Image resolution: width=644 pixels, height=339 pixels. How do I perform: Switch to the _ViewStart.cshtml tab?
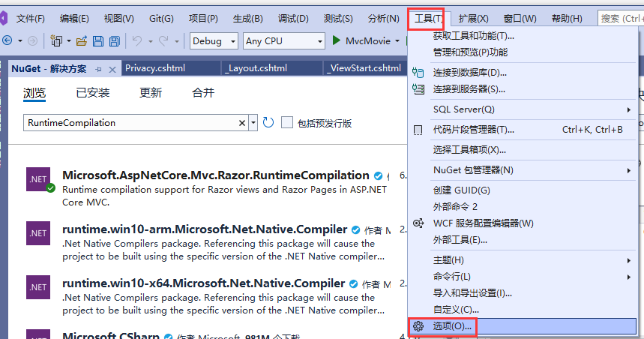365,68
